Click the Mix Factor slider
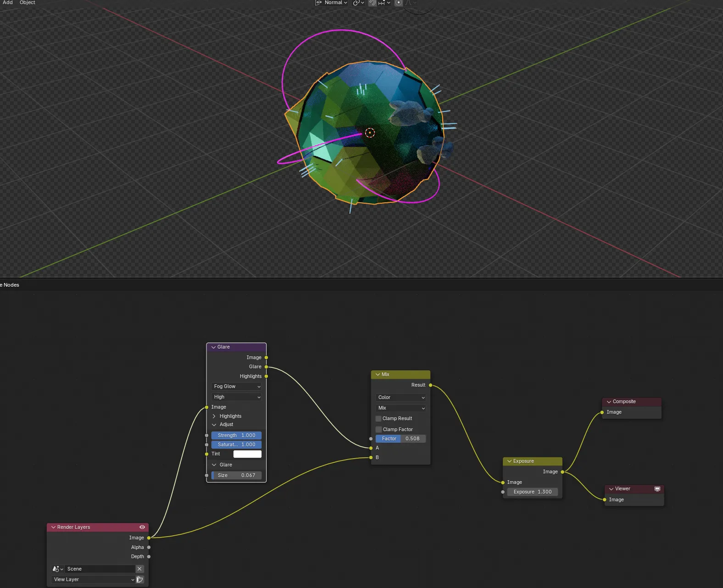 point(401,438)
